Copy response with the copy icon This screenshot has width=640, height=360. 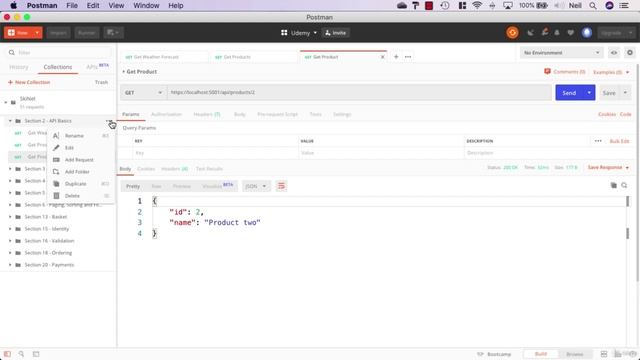coord(613,185)
